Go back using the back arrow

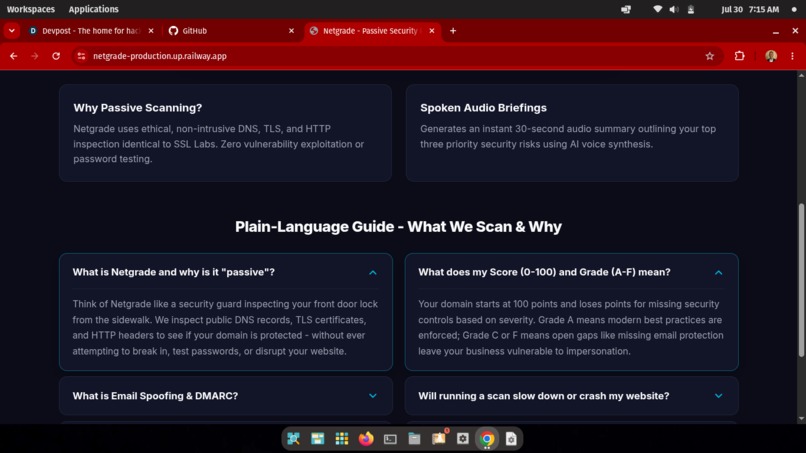(x=13, y=56)
